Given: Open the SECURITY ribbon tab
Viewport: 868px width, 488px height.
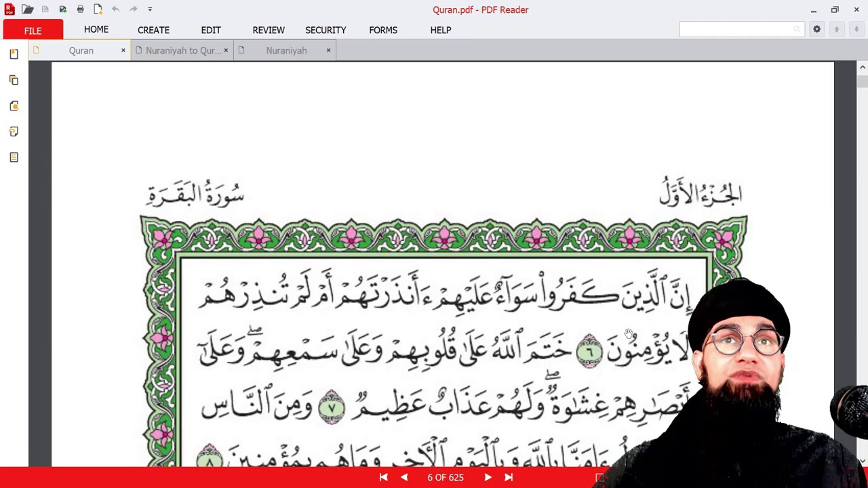Looking at the screenshot, I should pyautogui.click(x=325, y=30).
